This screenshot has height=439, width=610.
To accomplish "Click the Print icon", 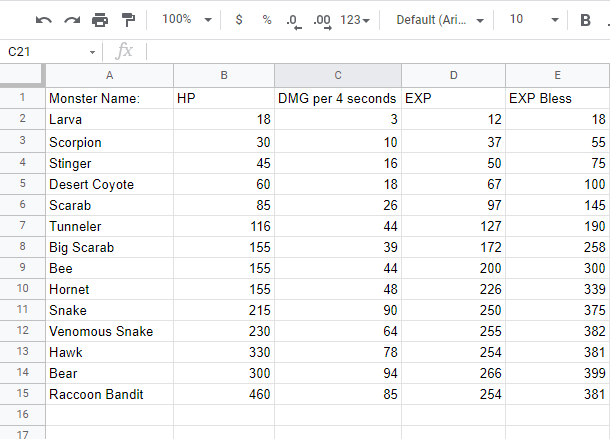I will [100, 19].
